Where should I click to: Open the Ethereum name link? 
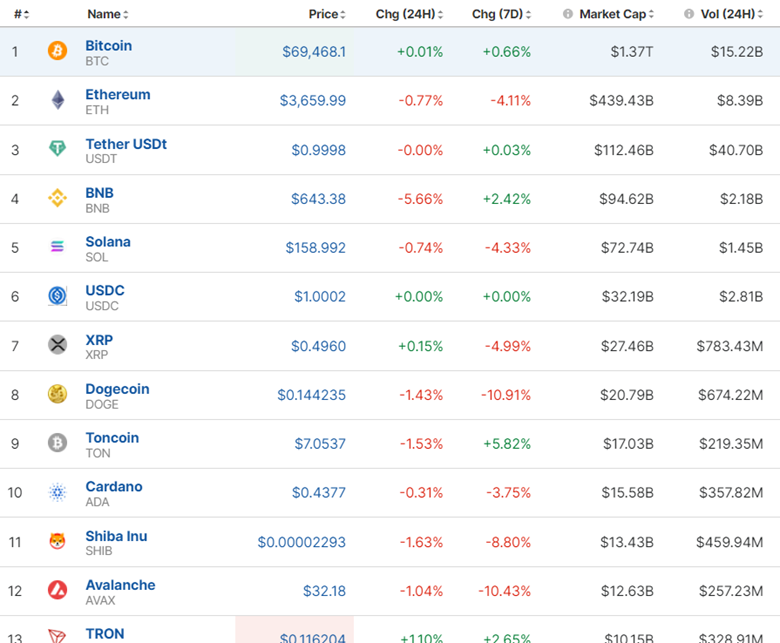117,94
